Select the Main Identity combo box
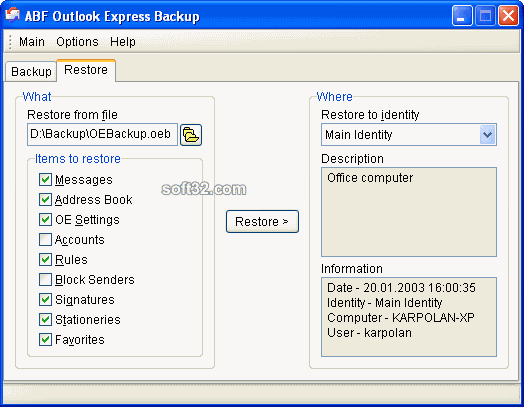The image size is (524, 407). 409,135
